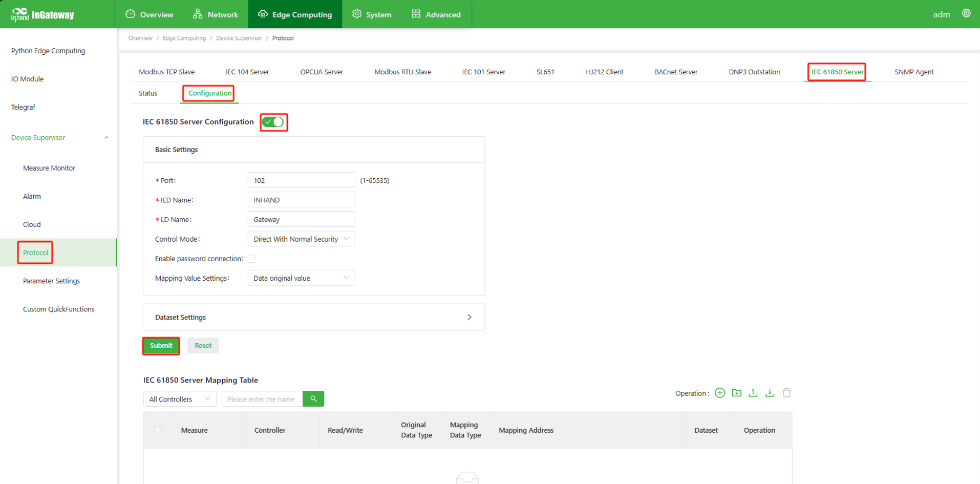Tick the select-all checkbox in table header

pyautogui.click(x=158, y=430)
